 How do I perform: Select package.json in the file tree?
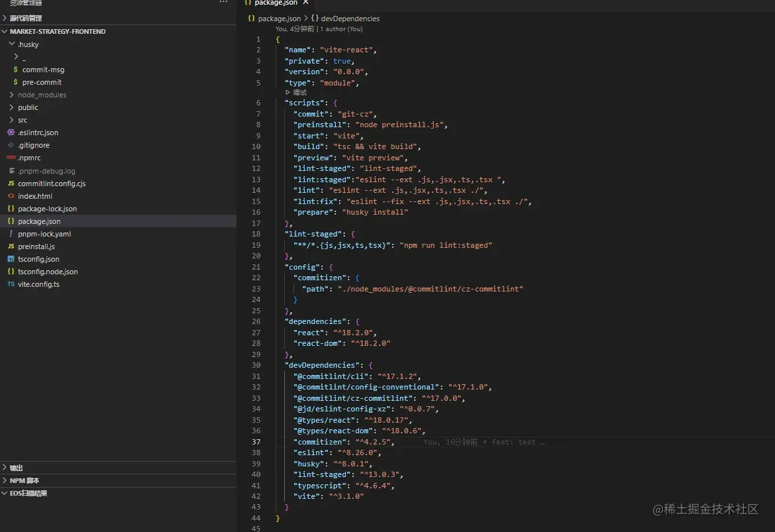[x=119, y=221]
